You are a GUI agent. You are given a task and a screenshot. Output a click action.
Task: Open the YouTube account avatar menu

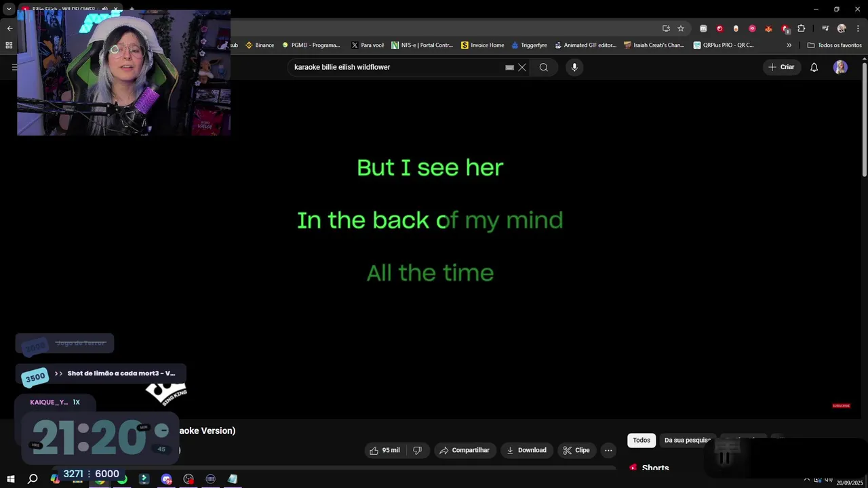coord(840,67)
